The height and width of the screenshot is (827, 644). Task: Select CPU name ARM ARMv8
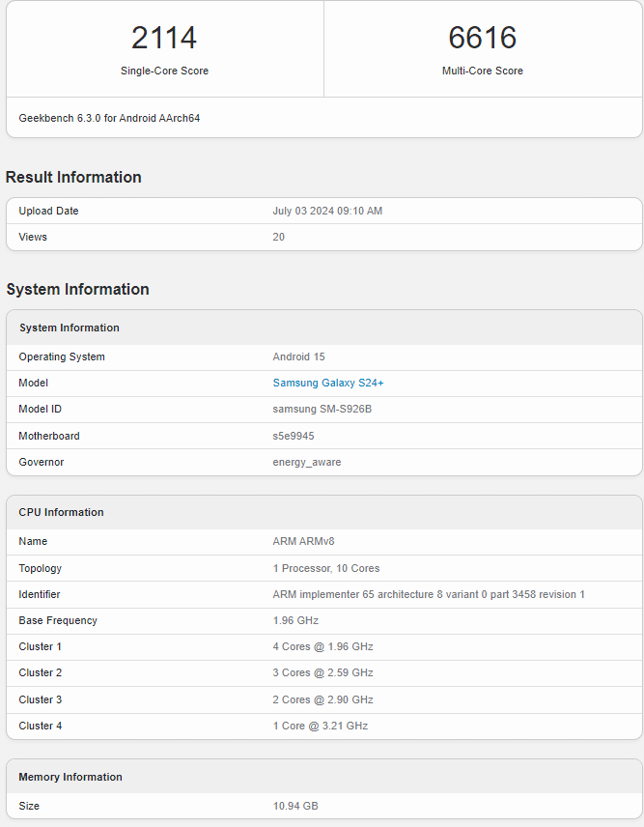coord(303,541)
